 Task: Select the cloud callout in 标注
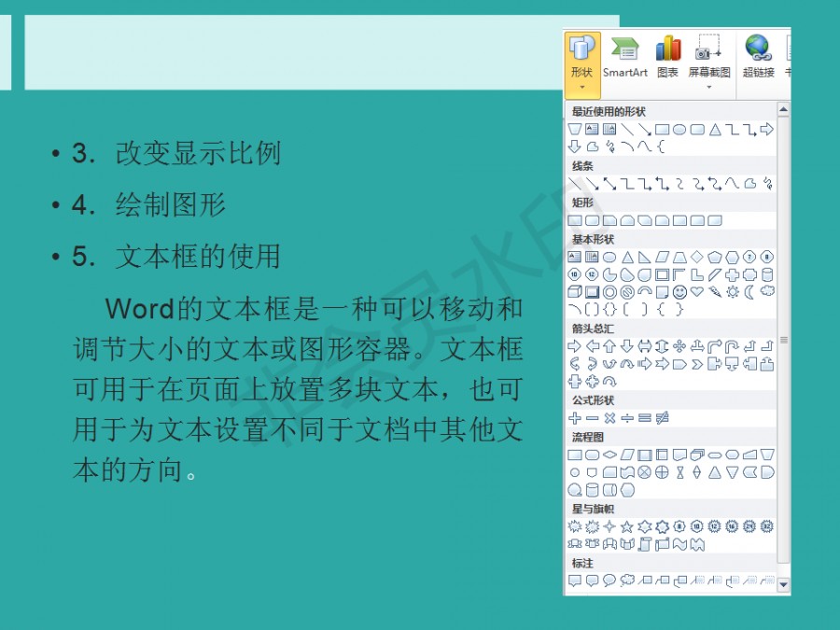(x=627, y=581)
